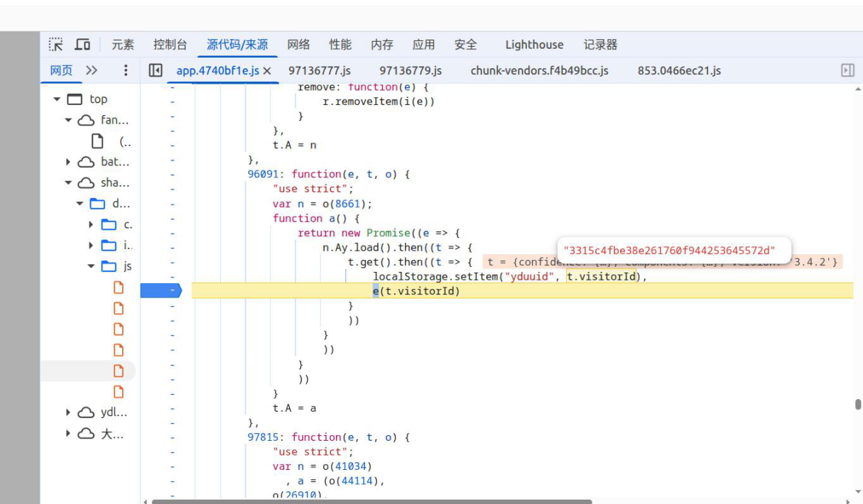
Task: Click the 96091: function(e, t, o) line
Action: 329,174
